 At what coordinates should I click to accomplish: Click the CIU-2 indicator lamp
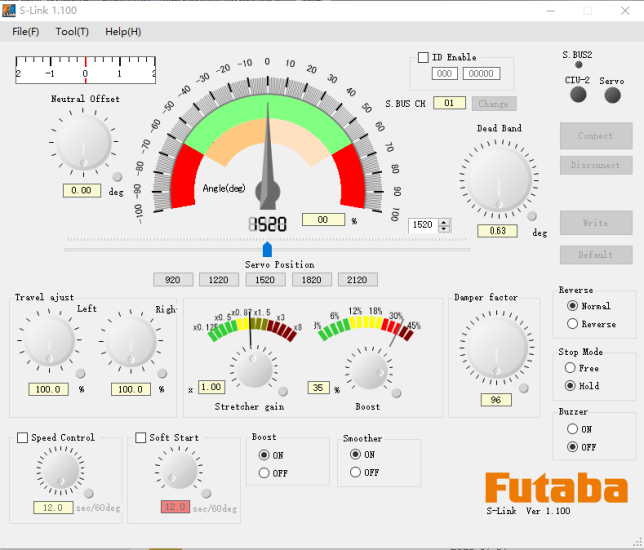(x=577, y=94)
